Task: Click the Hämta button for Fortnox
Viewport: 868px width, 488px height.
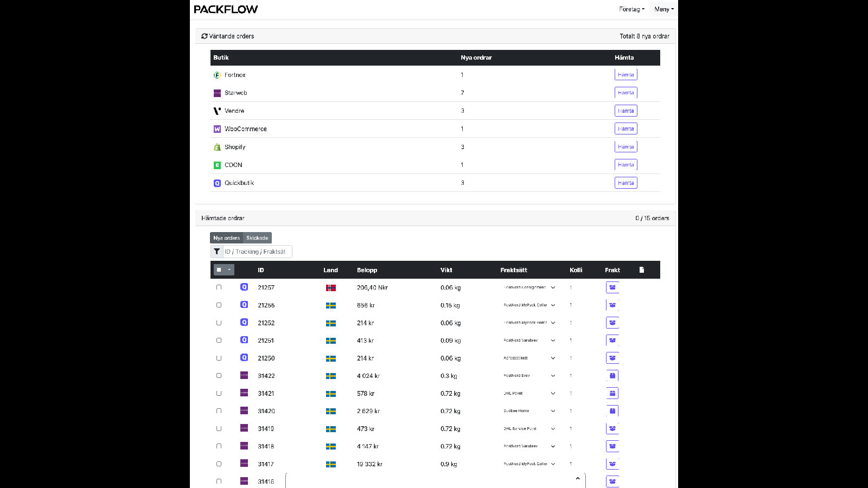Action: pos(626,75)
